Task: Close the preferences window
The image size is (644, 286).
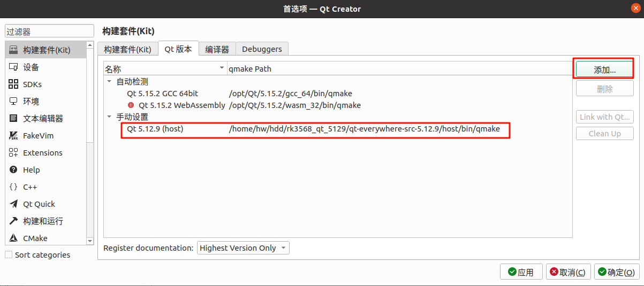Action: (x=634, y=9)
